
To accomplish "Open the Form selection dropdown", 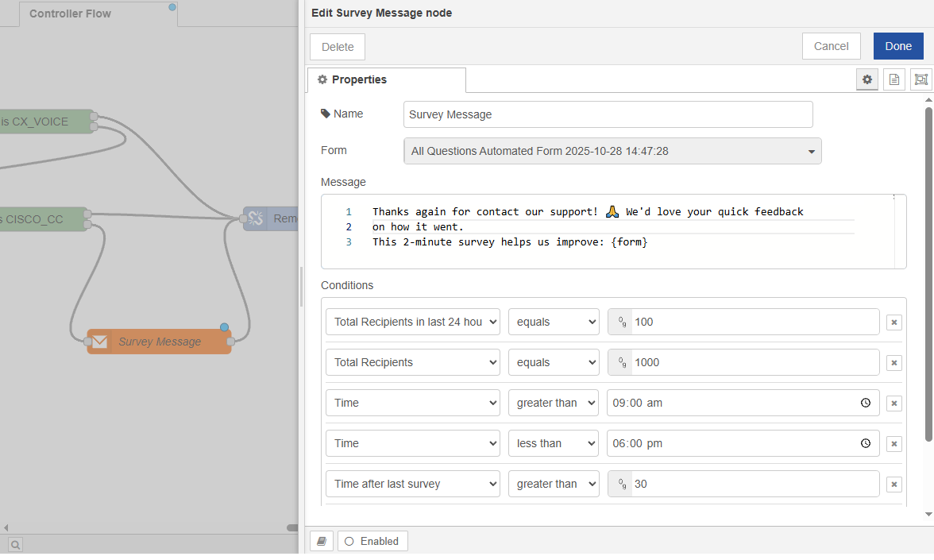I will (x=612, y=151).
